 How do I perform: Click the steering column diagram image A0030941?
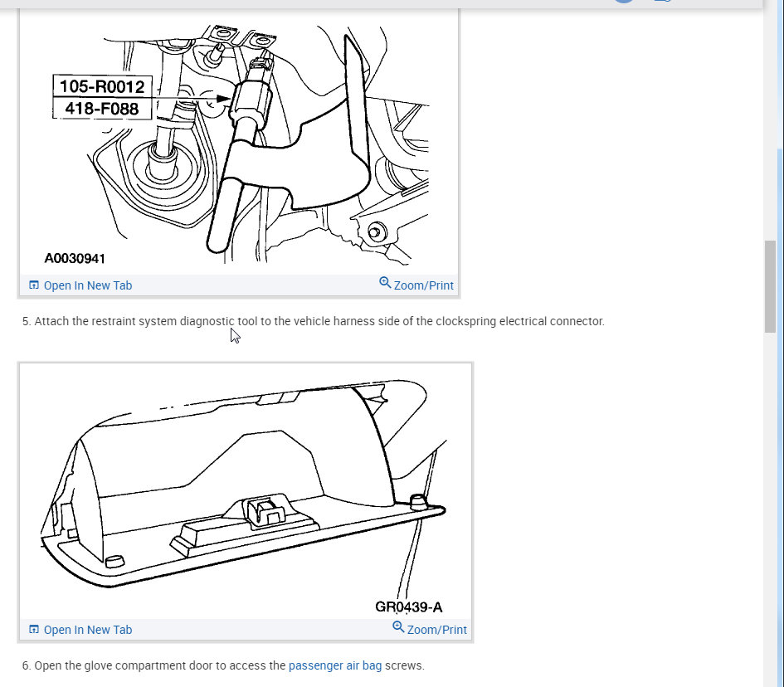click(x=239, y=143)
